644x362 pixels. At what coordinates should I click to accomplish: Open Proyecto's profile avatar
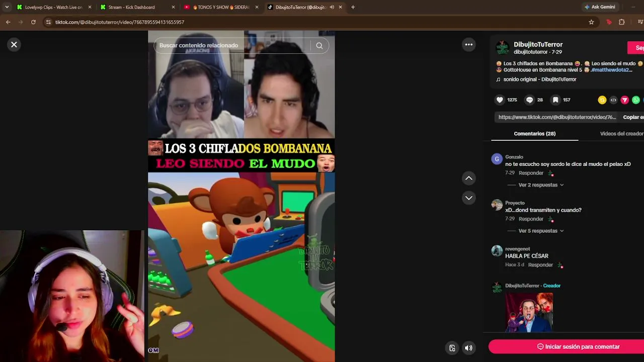tap(497, 205)
